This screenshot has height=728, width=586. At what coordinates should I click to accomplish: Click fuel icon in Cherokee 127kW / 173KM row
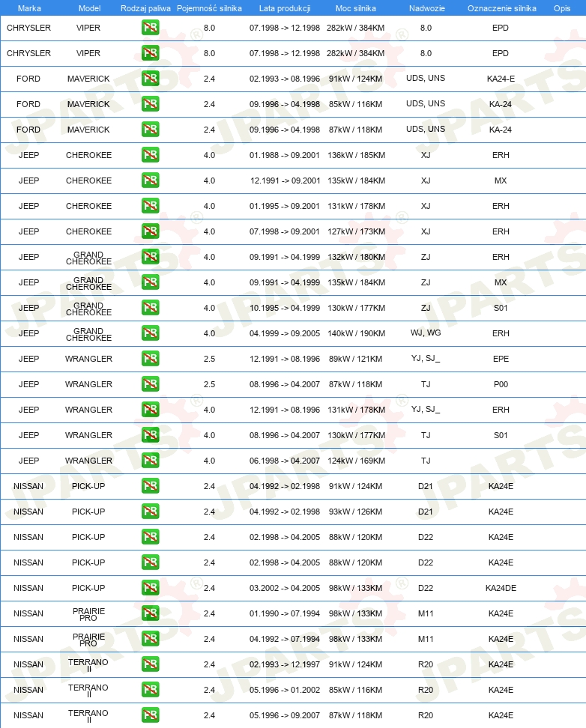point(150,231)
